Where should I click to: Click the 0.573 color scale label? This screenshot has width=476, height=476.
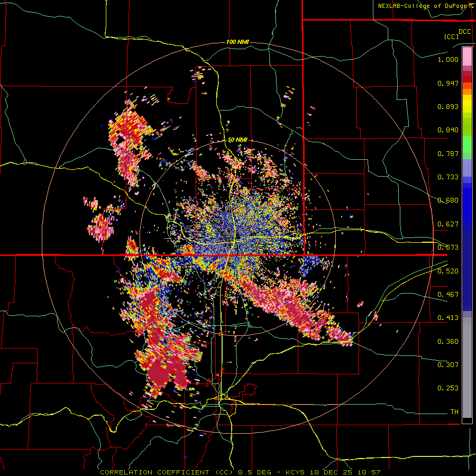click(x=448, y=248)
